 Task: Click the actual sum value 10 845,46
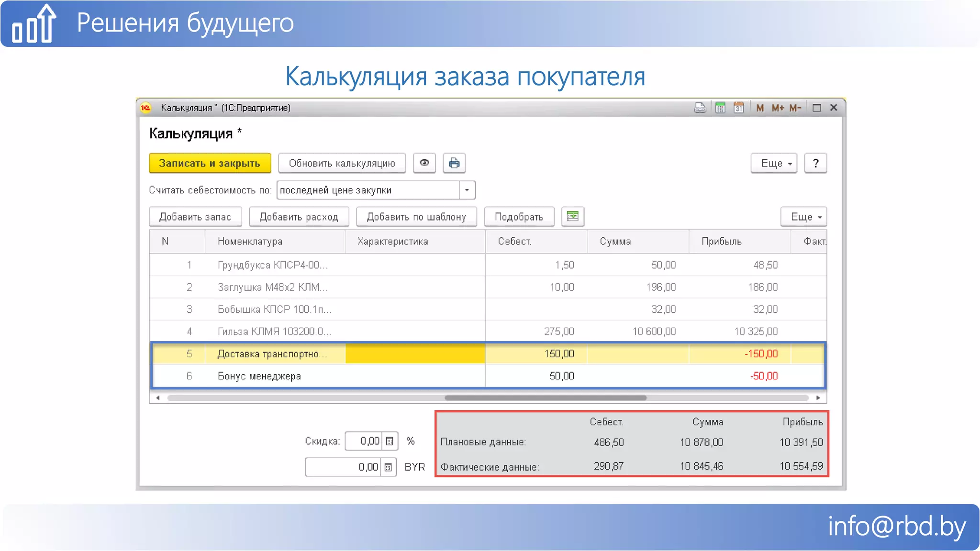[x=702, y=466]
